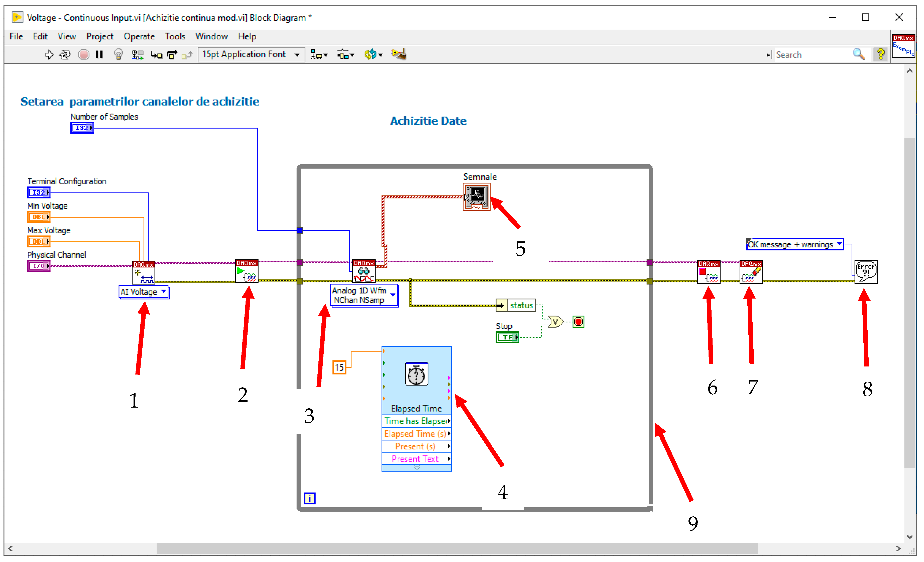
Task: Toggle Highlight Execution lightbulb
Action: 119,55
